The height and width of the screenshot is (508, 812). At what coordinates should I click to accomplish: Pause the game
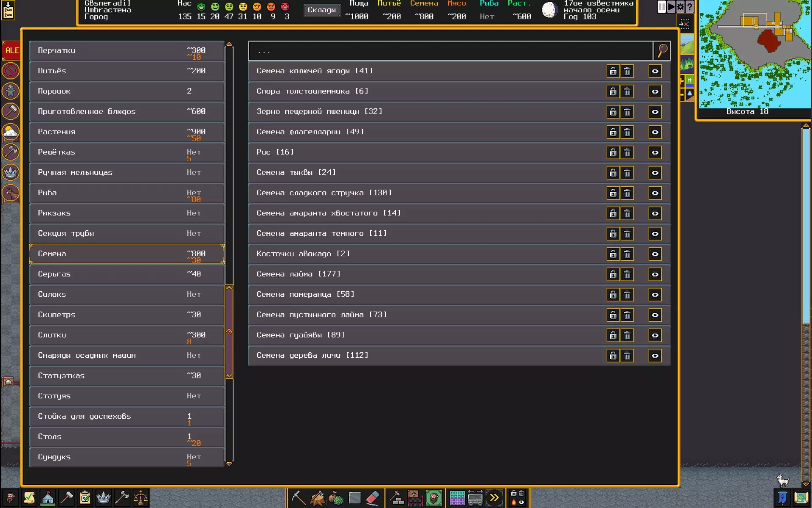(x=661, y=7)
